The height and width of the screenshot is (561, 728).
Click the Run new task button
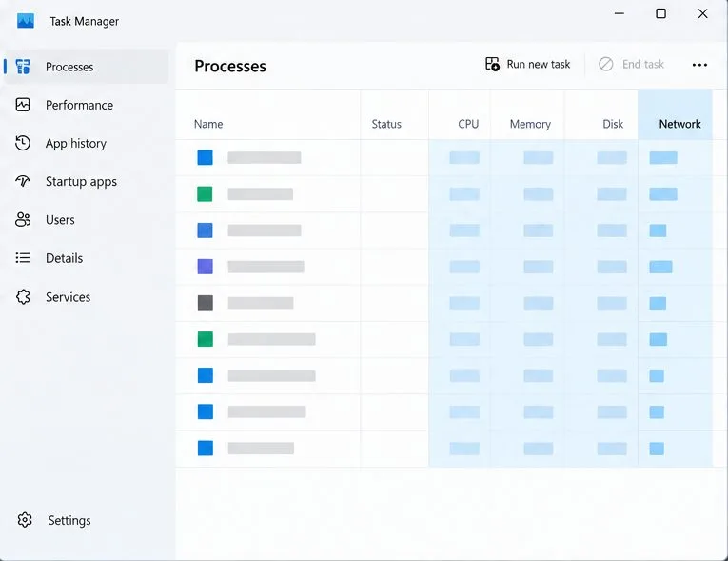(x=527, y=64)
